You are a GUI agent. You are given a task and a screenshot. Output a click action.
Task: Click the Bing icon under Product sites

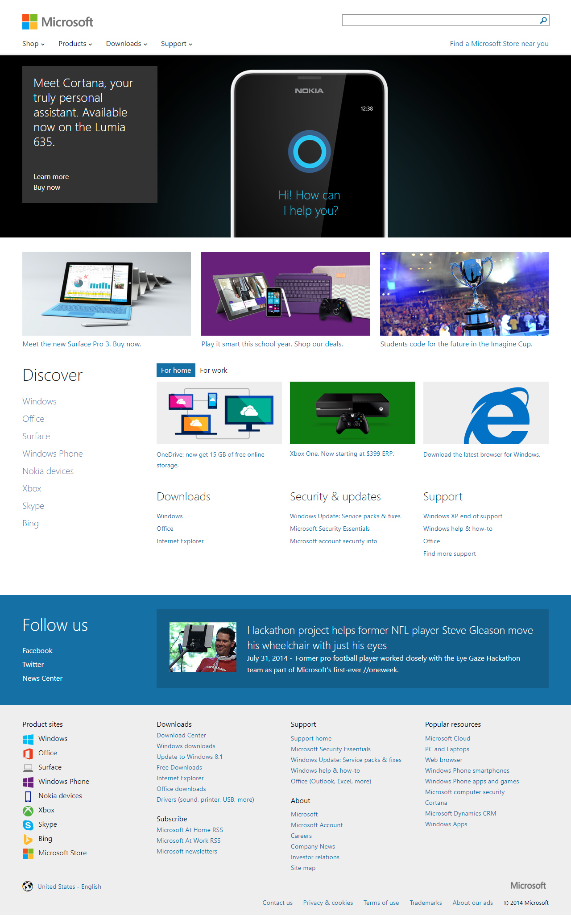click(x=28, y=839)
